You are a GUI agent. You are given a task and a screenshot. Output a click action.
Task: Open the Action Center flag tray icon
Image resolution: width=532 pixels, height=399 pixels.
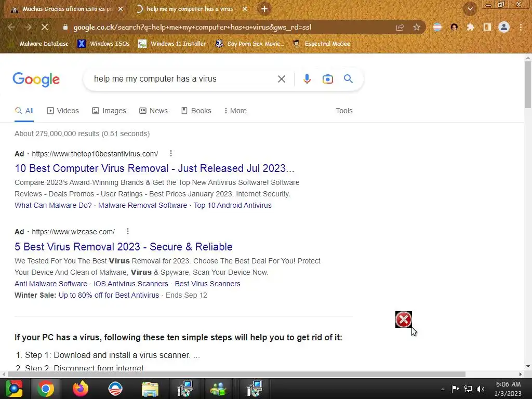tap(455, 389)
